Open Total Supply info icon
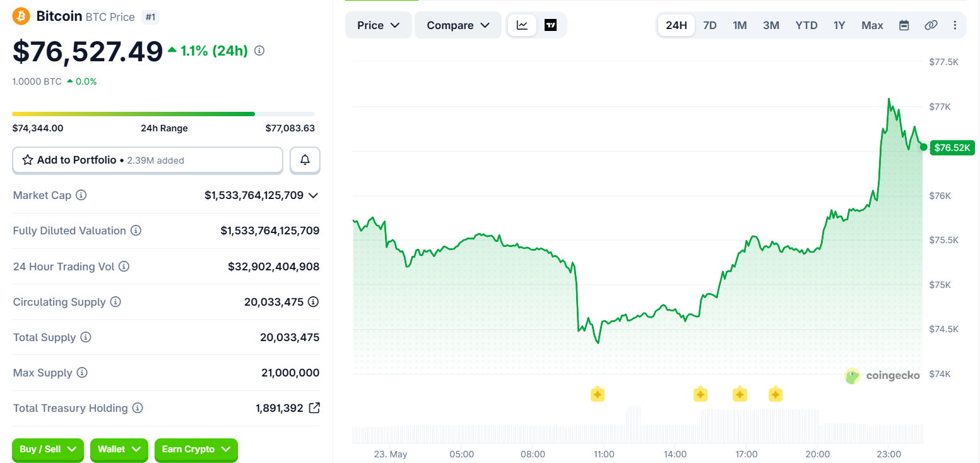 pyautogui.click(x=86, y=337)
